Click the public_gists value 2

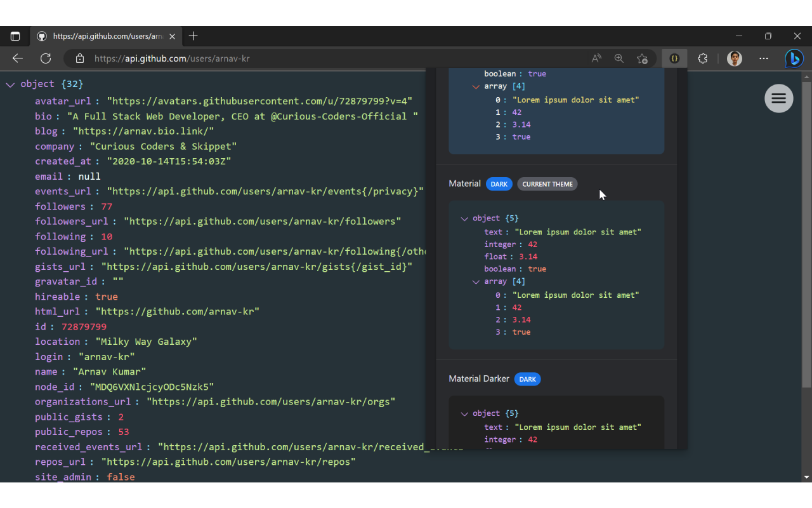click(121, 417)
